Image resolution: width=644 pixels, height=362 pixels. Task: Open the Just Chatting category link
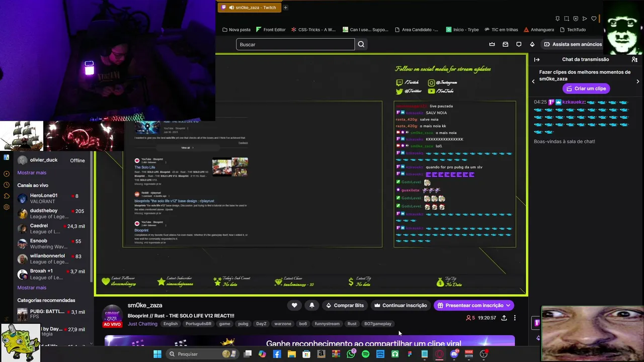(x=142, y=324)
